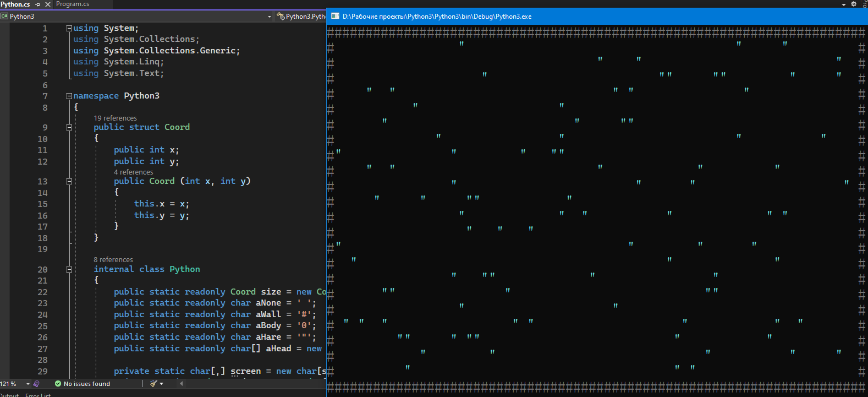868x397 pixels.
Task: Open the code cleanup profile dropdown arrow
Action: click(x=162, y=384)
